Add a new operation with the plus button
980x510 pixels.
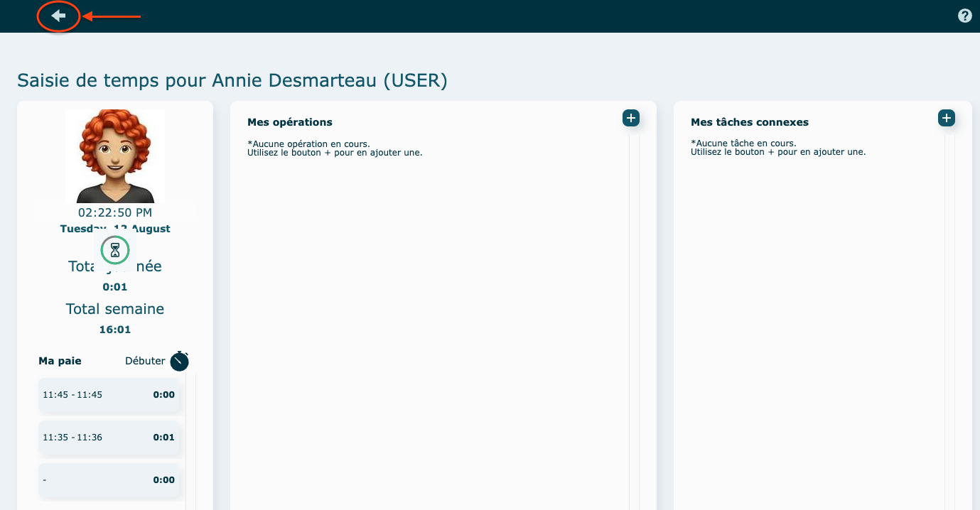coord(631,118)
